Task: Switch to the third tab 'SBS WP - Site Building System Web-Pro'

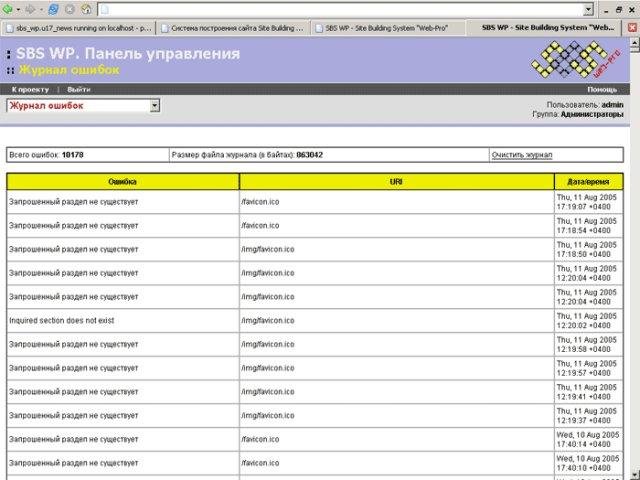Action: click(388, 28)
